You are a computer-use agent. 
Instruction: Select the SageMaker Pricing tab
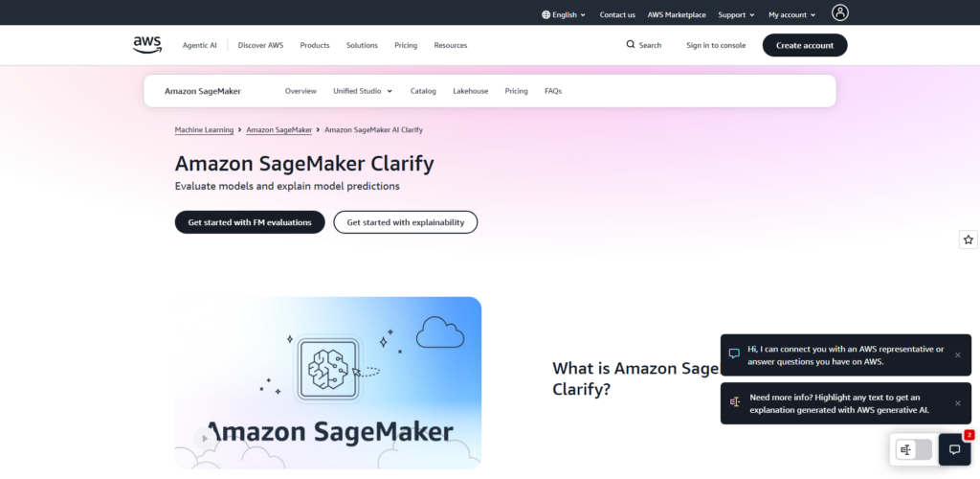[516, 91]
